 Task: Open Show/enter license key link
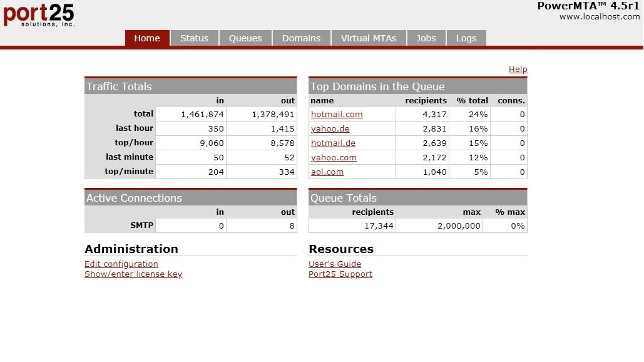point(133,274)
